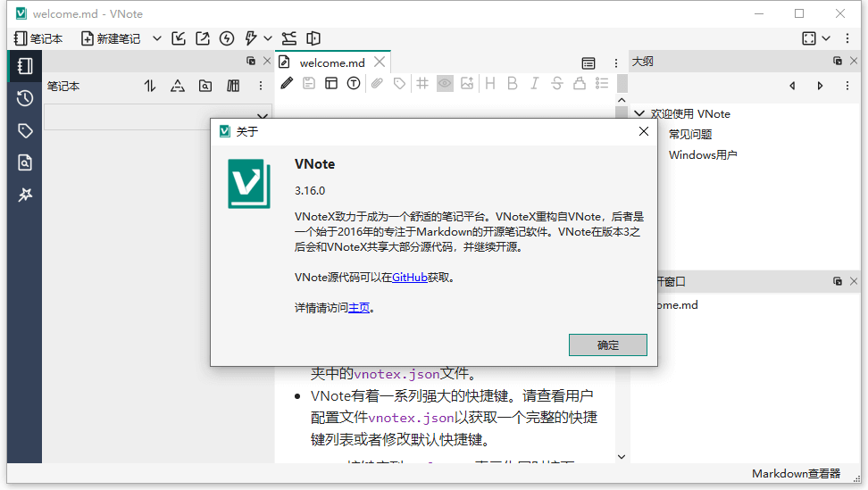
Task: Go to previous outline level arrow
Action: pos(792,86)
